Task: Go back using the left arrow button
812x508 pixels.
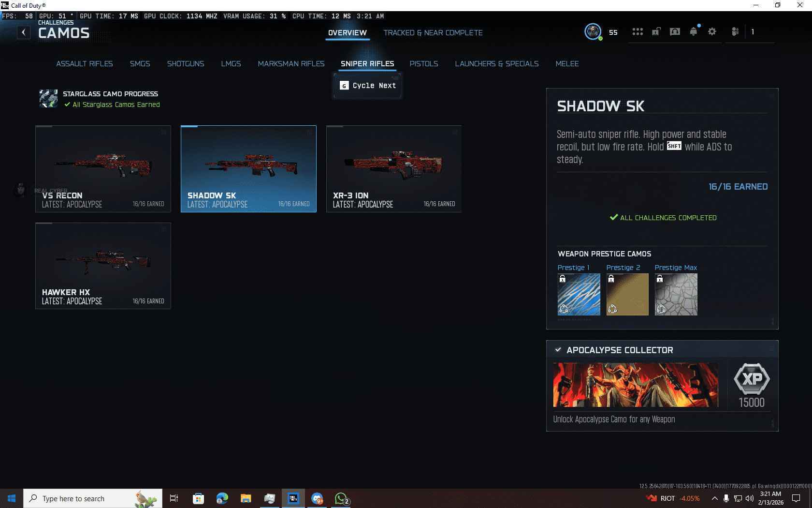Action: [x=24, y=32]
